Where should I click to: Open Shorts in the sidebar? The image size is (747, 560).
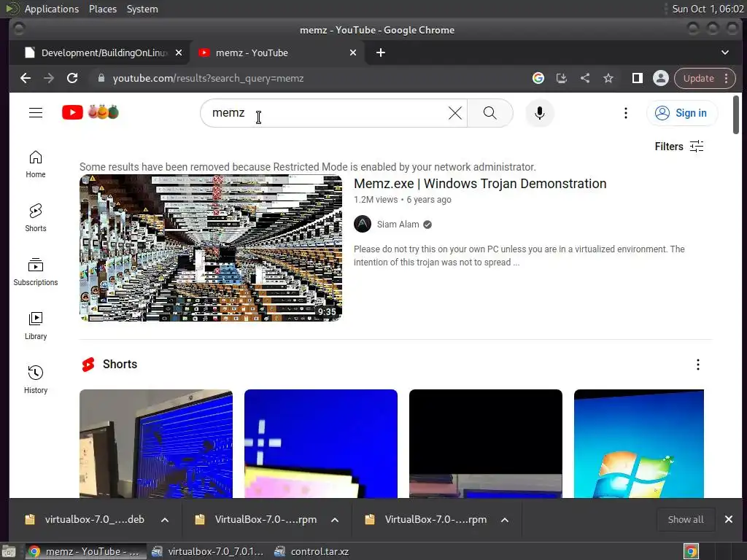(x=36, y=218)
